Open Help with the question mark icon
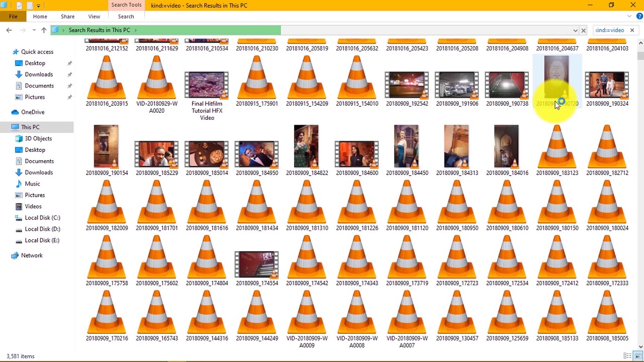The height and width of the screenshot is (362, 644). (639, 16)
